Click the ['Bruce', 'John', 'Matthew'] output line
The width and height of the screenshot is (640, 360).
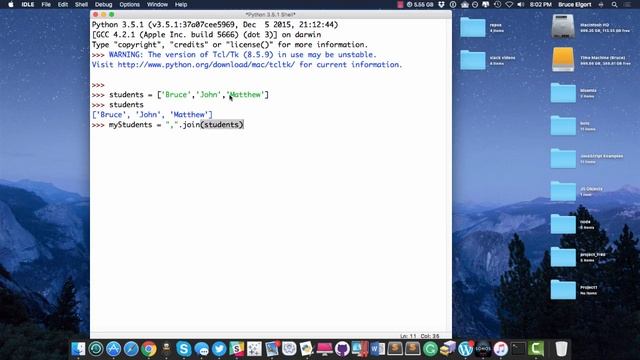(152, 115)
